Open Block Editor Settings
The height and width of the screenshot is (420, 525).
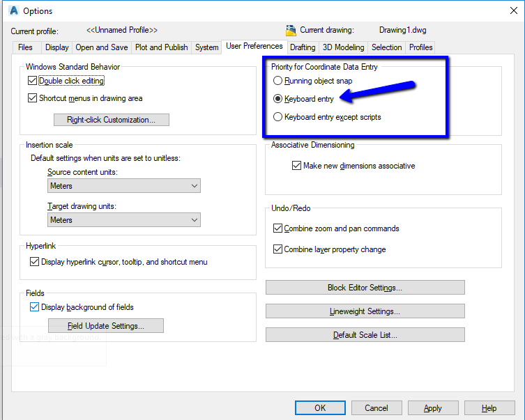(365, 288)
